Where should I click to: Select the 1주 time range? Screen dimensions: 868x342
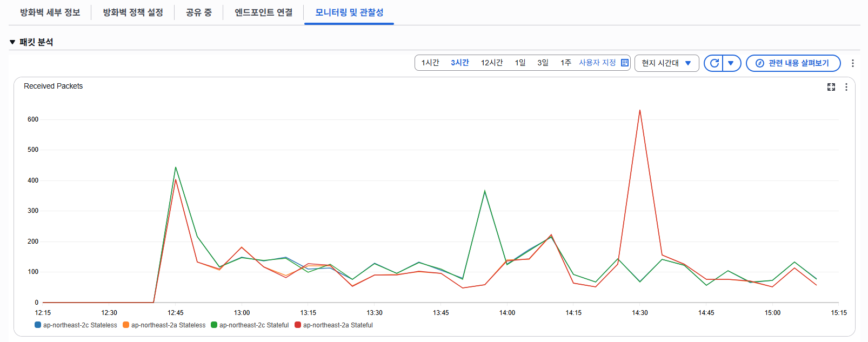click(x=565, y=63)
